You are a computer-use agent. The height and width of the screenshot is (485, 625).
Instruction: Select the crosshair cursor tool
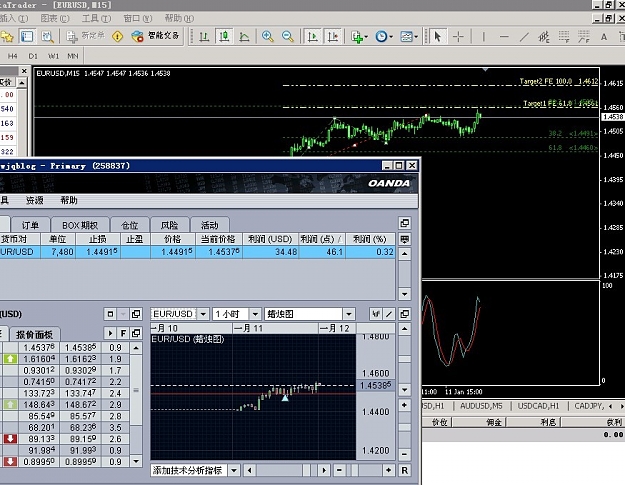click(458, 37)
